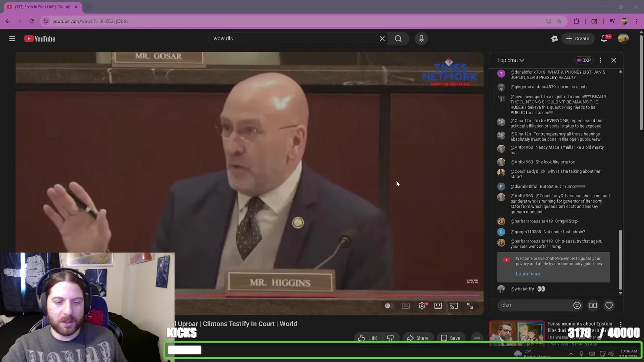The height and width of the screenshot is (362, 644).
Task: Go back in the browser
Action: (8, 21)
